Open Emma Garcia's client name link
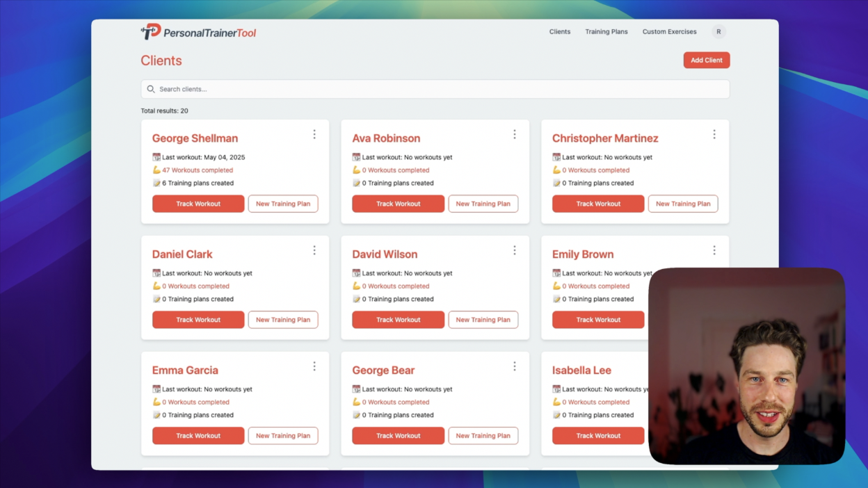The image size is (868, 488). (x=185, y=371)
